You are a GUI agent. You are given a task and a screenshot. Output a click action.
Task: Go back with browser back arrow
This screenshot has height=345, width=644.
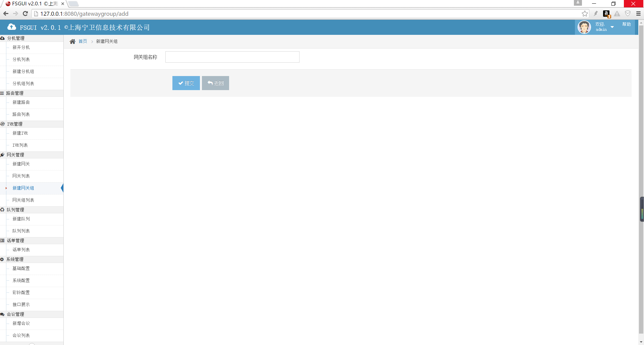click(x=6, y=14)
